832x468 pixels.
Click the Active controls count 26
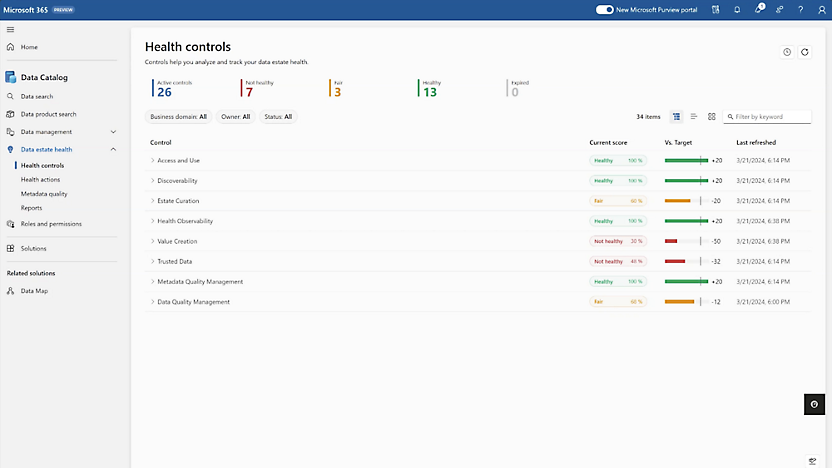tap(164, 92)
